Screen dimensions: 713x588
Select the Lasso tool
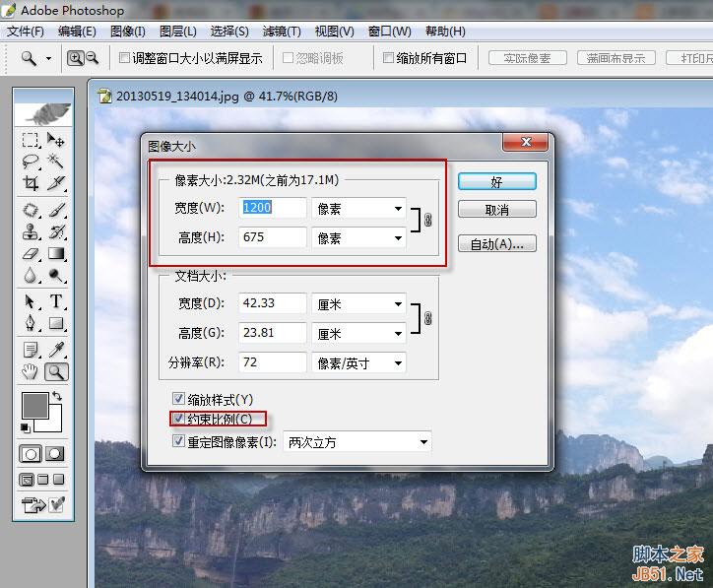tap(31, 162)
